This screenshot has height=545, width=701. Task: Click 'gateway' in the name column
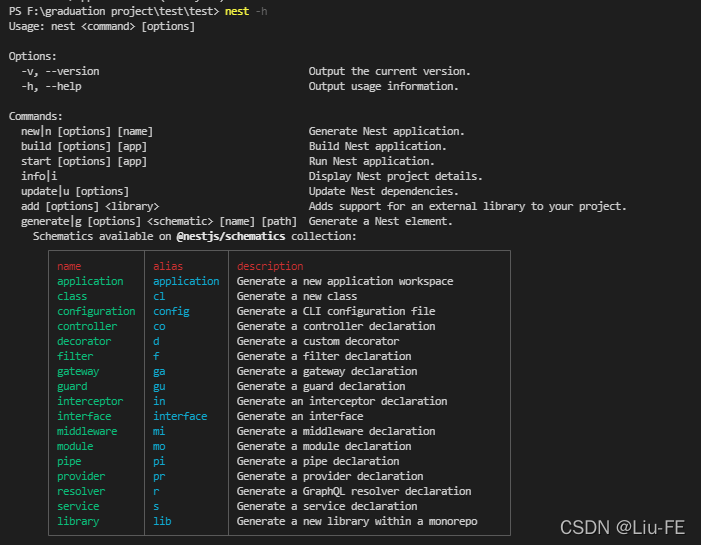click(78, 372)
